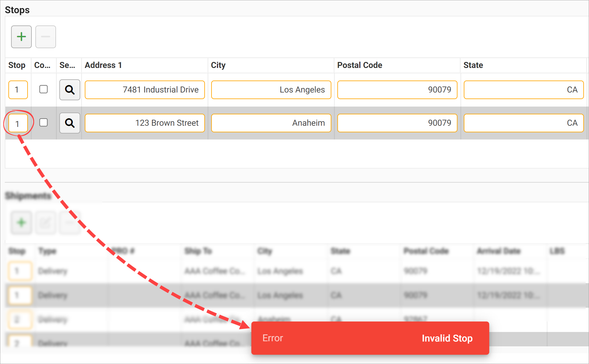Click the 90079 postal code field
This screenshot has width=589, height=364.
pyautogui.click(x=397, y=90)
